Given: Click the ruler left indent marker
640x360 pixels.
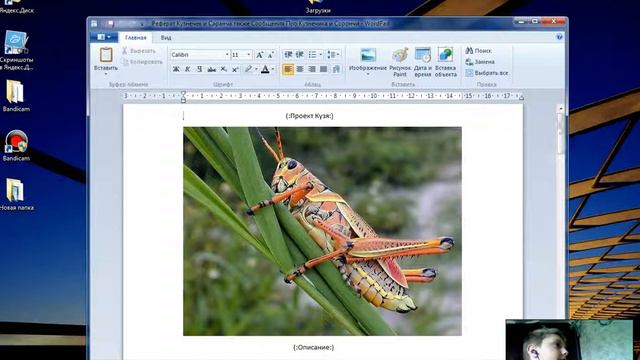Looking at the screenshot, I should click(x=183, y=97).
